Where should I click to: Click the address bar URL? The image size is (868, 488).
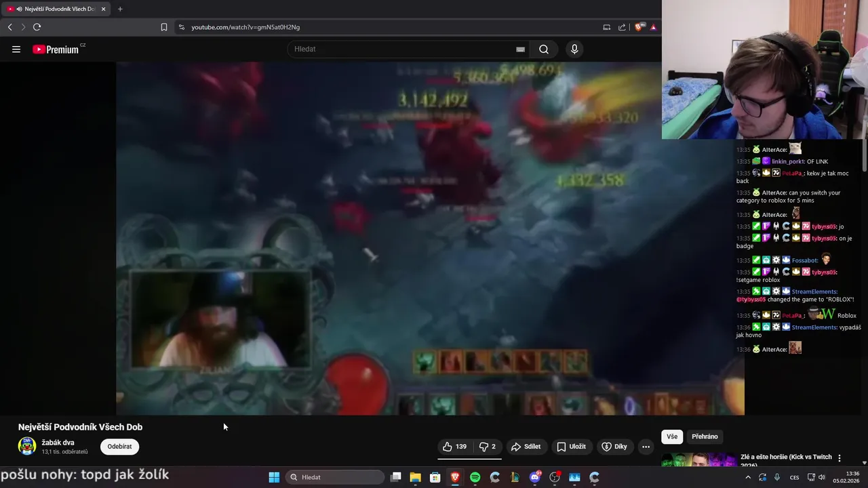coord(245,27)
